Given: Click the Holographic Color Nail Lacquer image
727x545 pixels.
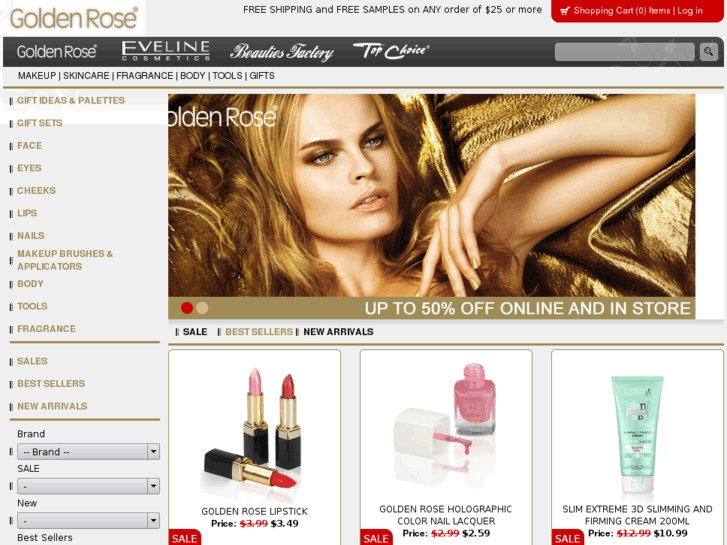Looking at the screenshot, I should click(445, 424).
